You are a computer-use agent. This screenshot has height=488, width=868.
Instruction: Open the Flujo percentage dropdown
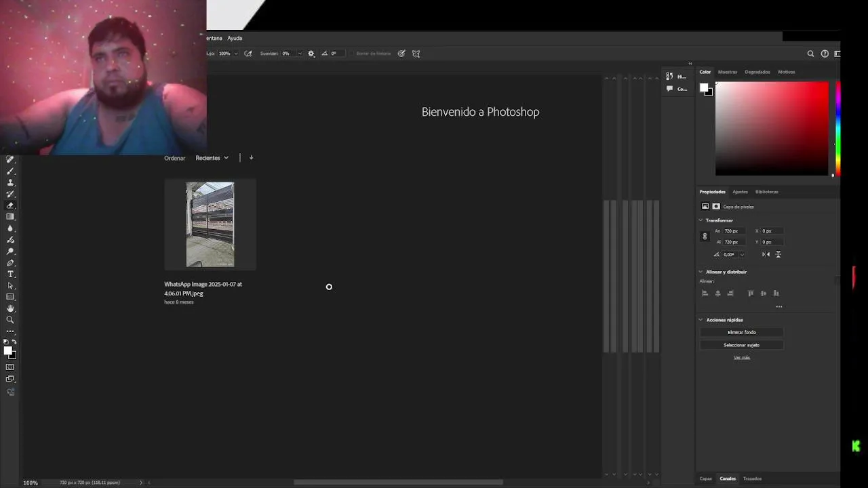pyautogui.click(x=235, y=54)
